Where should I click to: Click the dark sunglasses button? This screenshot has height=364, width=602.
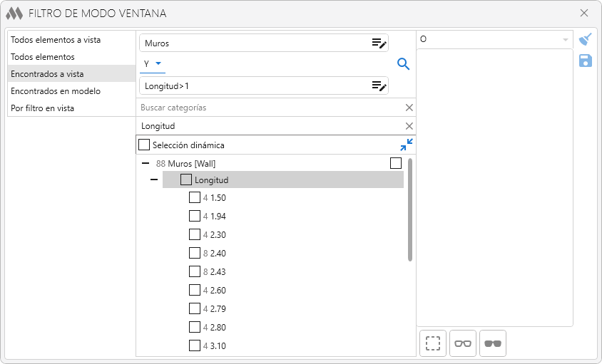[493, 343]
